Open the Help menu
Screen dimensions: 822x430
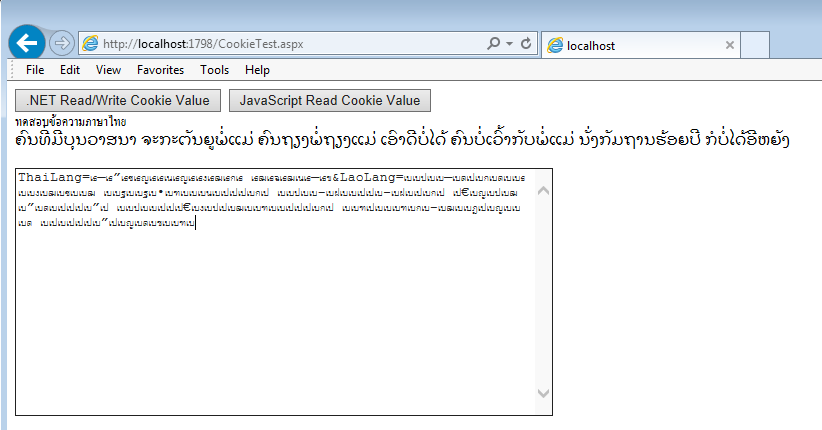[x=257, y=70]
